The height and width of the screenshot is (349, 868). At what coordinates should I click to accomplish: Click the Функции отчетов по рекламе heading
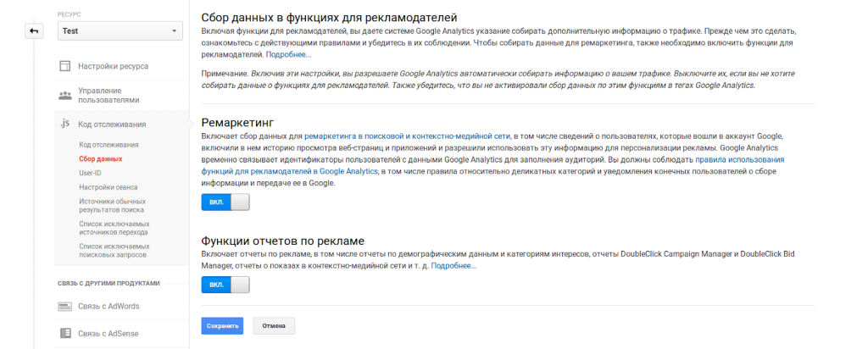click(283, 241)
